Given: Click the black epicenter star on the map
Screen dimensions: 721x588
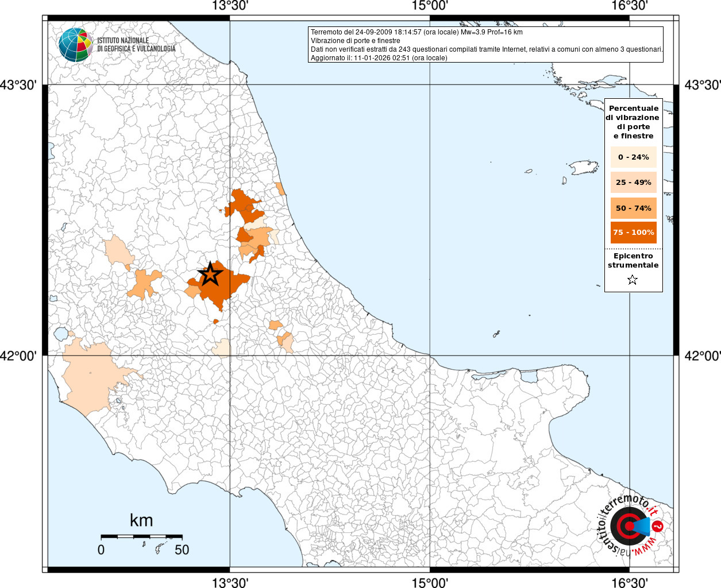Looking at the screenshot, I should (x=210, y=274).
